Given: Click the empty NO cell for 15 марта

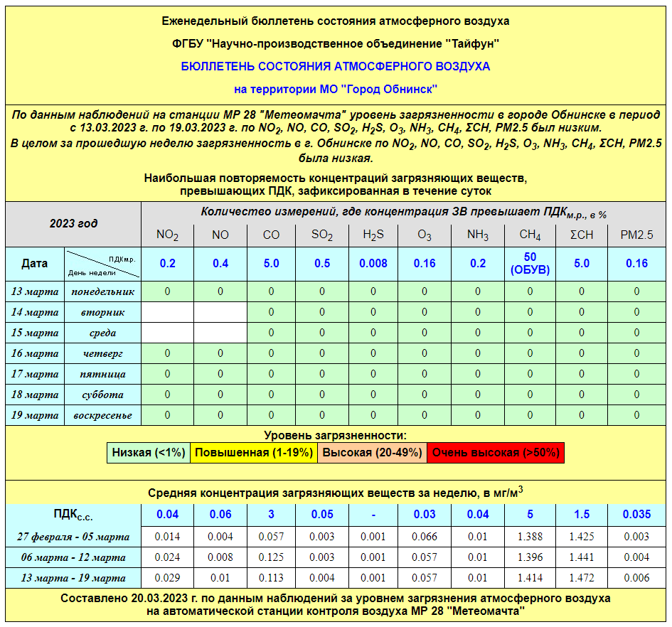Looking at the screenshot, I should tap(220, 333).
